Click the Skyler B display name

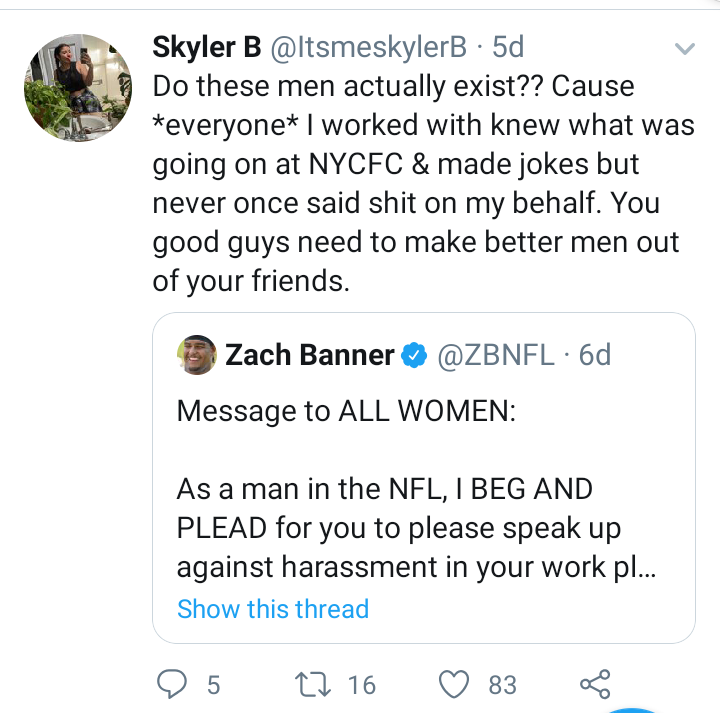(207, 47)
